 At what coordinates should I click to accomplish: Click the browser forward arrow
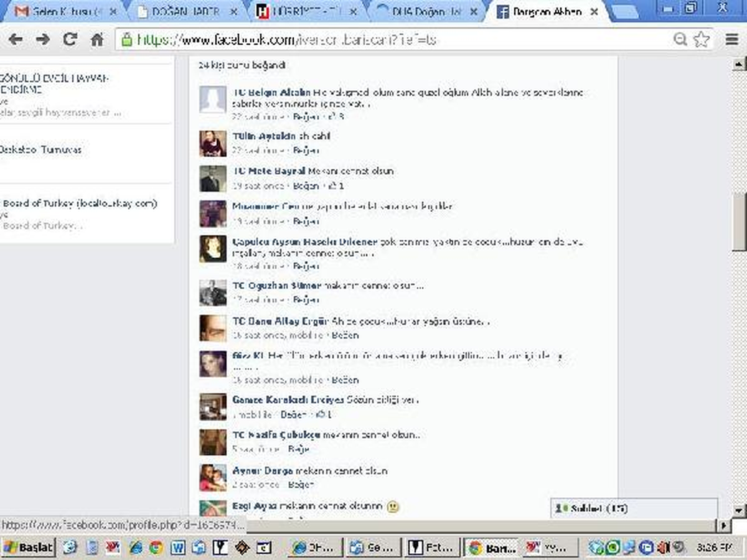click(42, 39)
